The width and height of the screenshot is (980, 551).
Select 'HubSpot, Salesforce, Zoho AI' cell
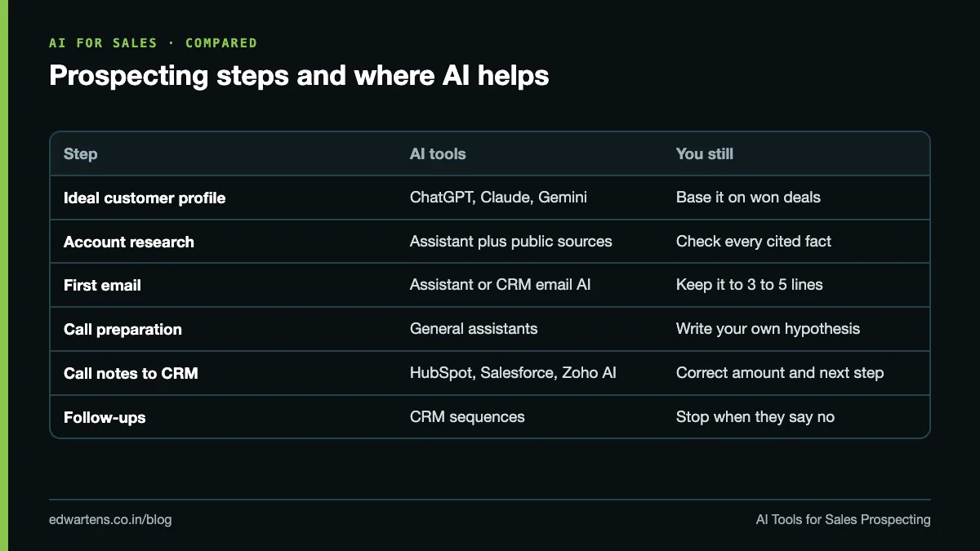(513, 374)
